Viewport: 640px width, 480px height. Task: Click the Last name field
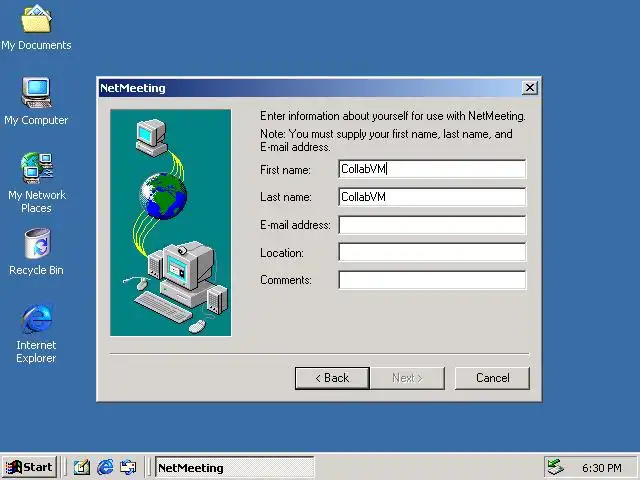pos(432,197)
